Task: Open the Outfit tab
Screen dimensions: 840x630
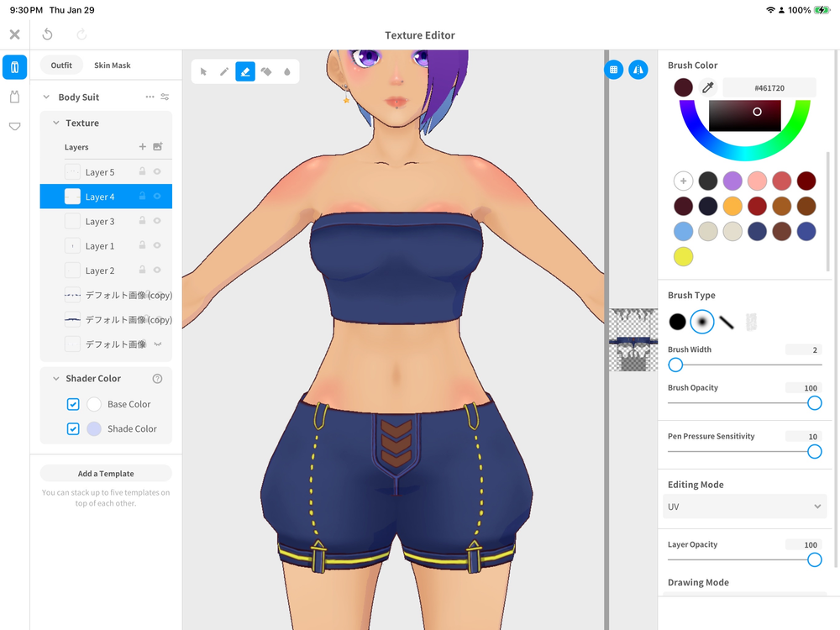Action: click(x=61, y=66)
